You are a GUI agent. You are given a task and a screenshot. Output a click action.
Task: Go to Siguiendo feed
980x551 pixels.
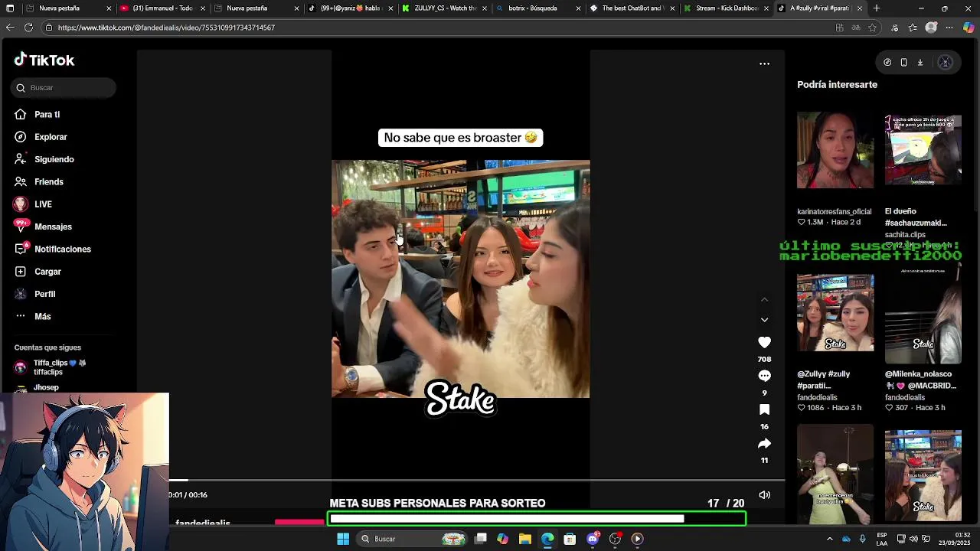(x=54, y=159)
